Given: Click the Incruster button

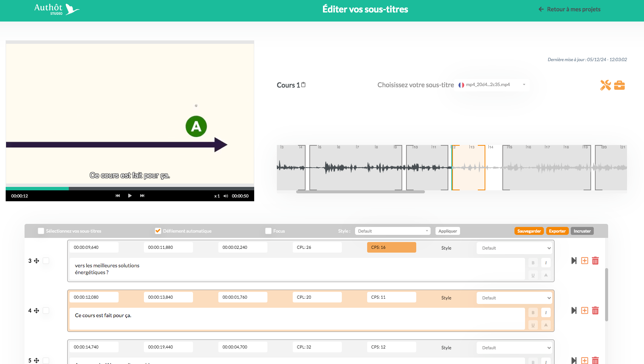Looking at the screenshot, I should pyautogui.click(x=582, y=231).
